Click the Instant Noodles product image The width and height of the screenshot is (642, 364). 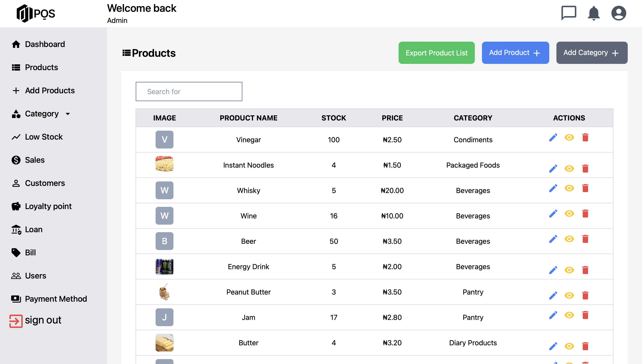(x=165, y=164)
